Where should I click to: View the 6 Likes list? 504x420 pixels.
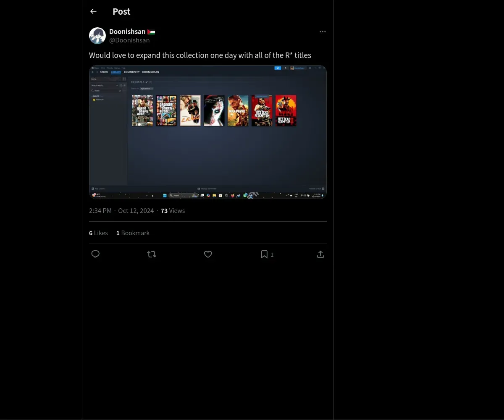[98, 233]
